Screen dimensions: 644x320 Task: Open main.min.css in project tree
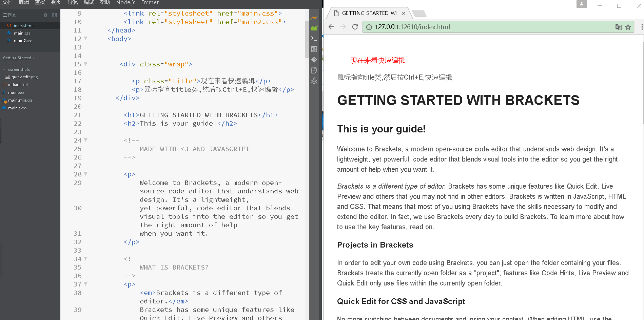pyautogui.click(x=20, y=100)
